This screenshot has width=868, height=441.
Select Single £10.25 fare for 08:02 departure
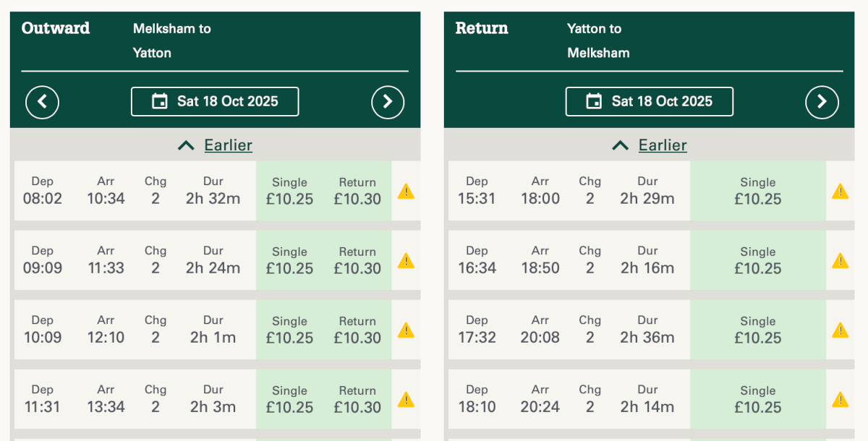289,192
